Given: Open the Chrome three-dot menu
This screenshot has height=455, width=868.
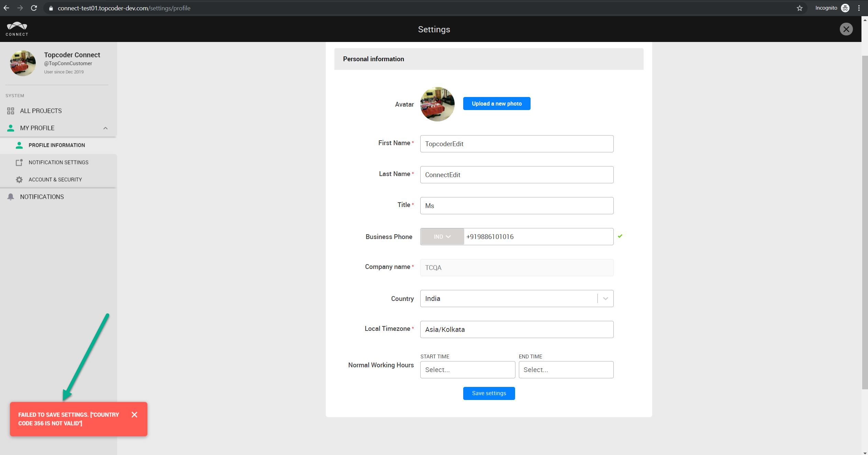Looking at the screenshot, I should (x=859, y=8).
